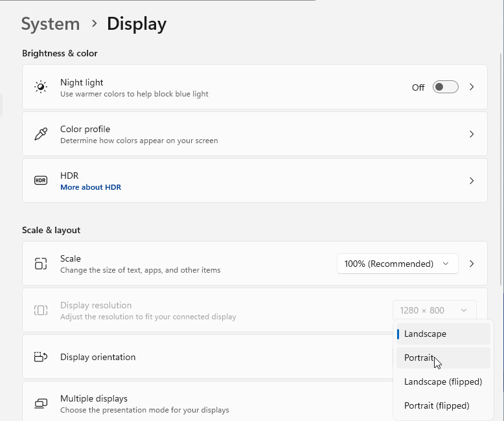Click the Color profile eyedropper icon
The width and height of the screenshot is (504, 421).
coord(41,134)
